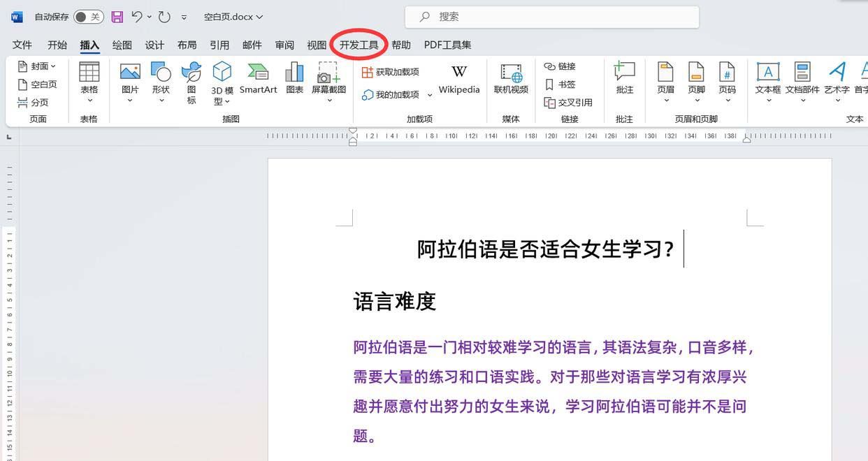868x461 pixels.
Task: Click the 图片 picture insert icon
Action: [x=130, y=73]
